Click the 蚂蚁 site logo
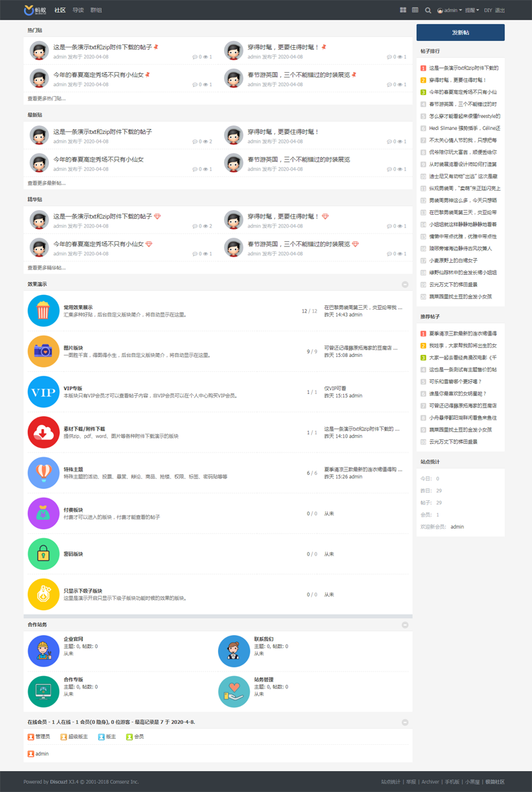The height and width of the screenshot is (792, 532). pyautogui.click(x=35, y=10)
